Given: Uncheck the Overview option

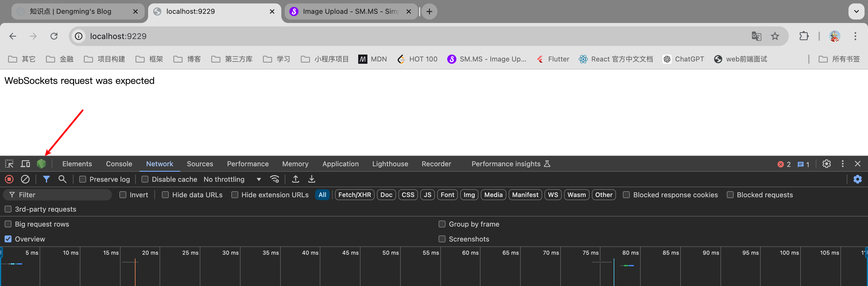Looking at the screenshot, I should (8, 239).
